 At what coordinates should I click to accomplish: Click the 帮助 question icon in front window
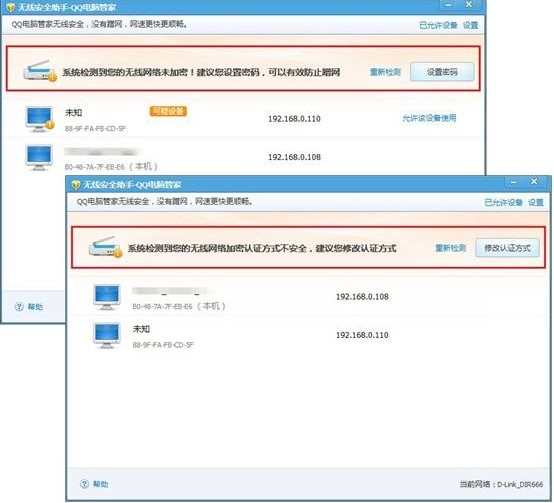tap(84, 484)
